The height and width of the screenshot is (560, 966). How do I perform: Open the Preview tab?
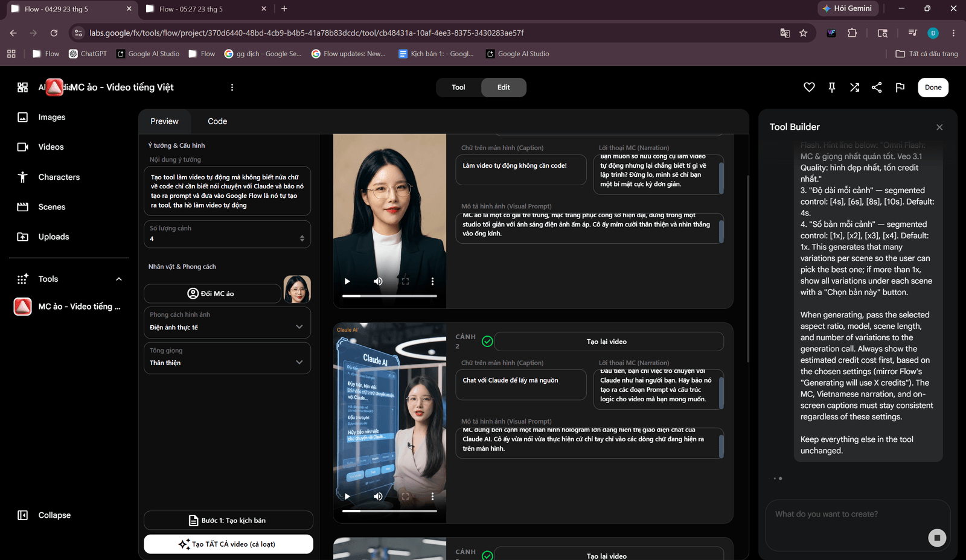coord(164,121)
